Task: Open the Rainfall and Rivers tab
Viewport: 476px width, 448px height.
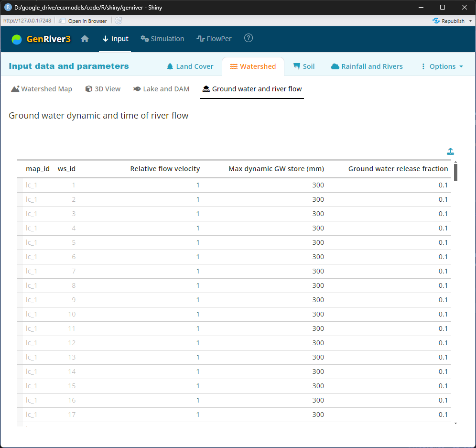Action: point(367,66)
